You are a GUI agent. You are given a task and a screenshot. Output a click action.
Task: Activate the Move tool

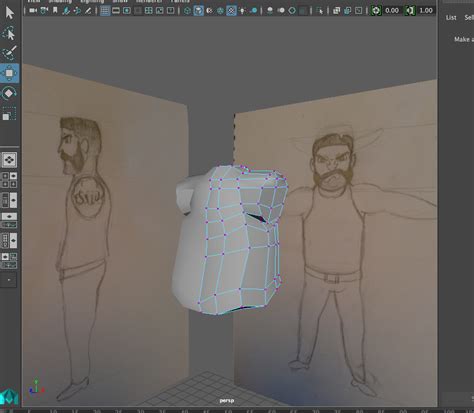coord(9,73)
